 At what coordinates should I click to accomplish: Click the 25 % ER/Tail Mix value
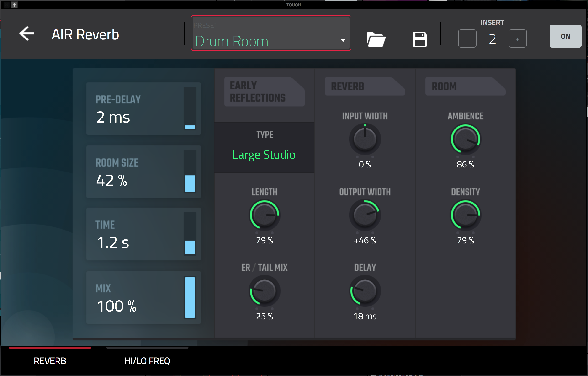[265, 316]
